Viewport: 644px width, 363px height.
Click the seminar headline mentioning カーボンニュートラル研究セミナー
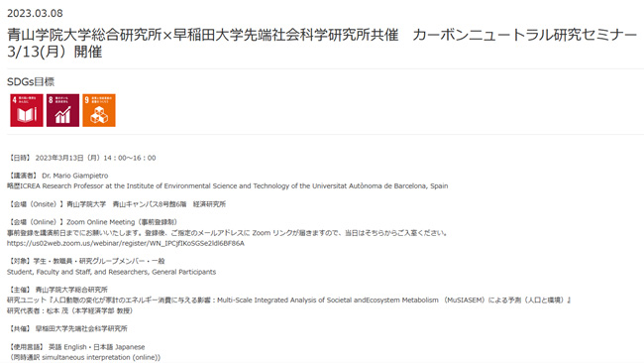click(x=322, y=44)
